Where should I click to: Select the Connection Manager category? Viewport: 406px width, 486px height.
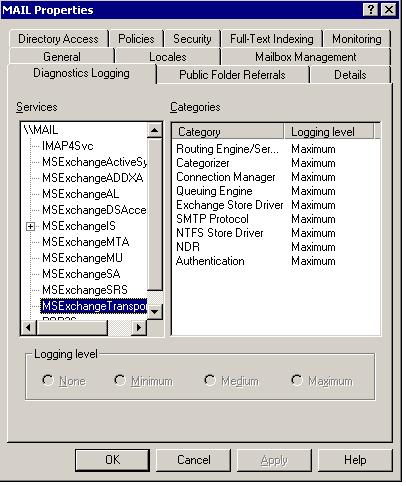click(256, 177)
